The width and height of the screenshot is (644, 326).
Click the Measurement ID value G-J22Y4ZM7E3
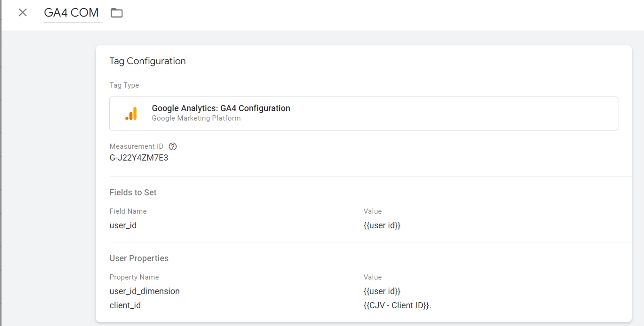(139, 158)
